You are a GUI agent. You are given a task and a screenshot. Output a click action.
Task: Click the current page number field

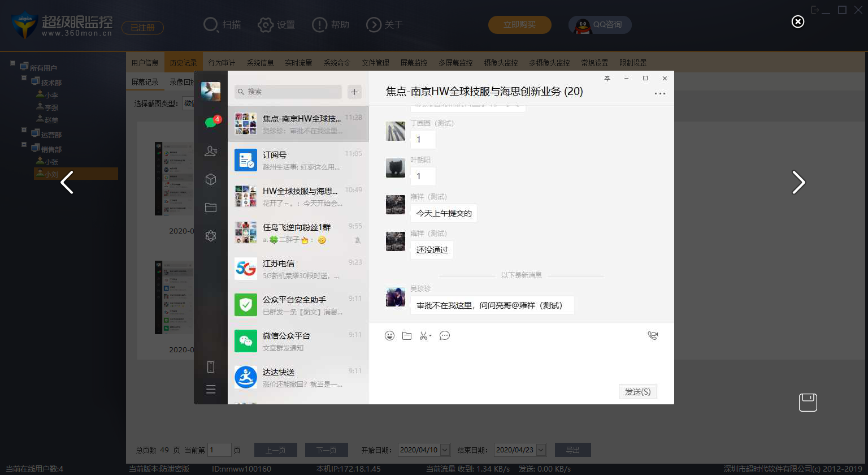coord(219,450)
